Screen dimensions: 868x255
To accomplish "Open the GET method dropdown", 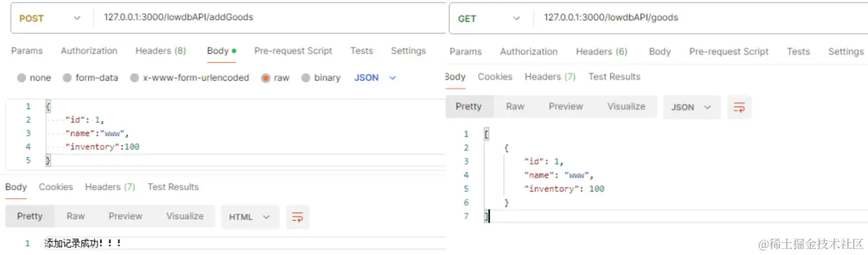I will pos(488,18).
